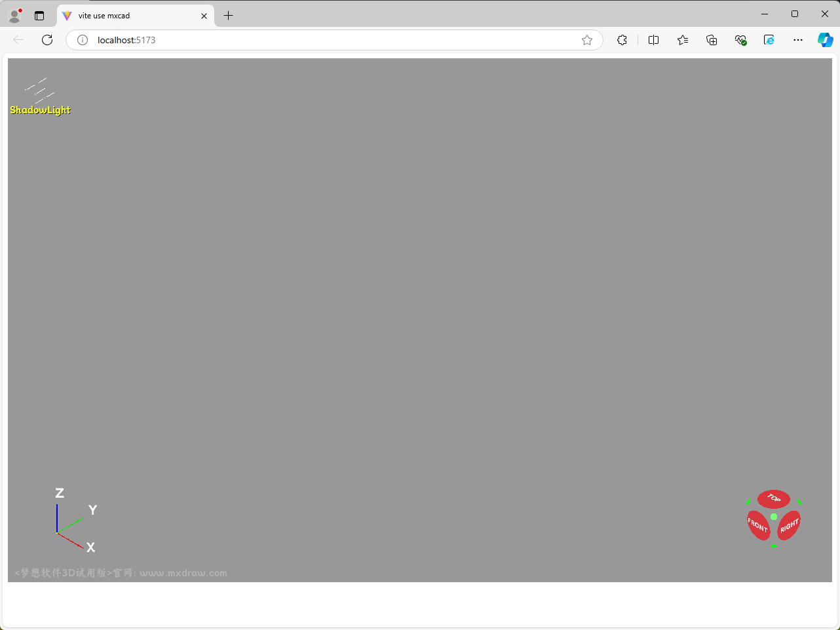Screen dimensions: 840x630
Task: Expand the Settings and more menu
Action: coord(797,40)
